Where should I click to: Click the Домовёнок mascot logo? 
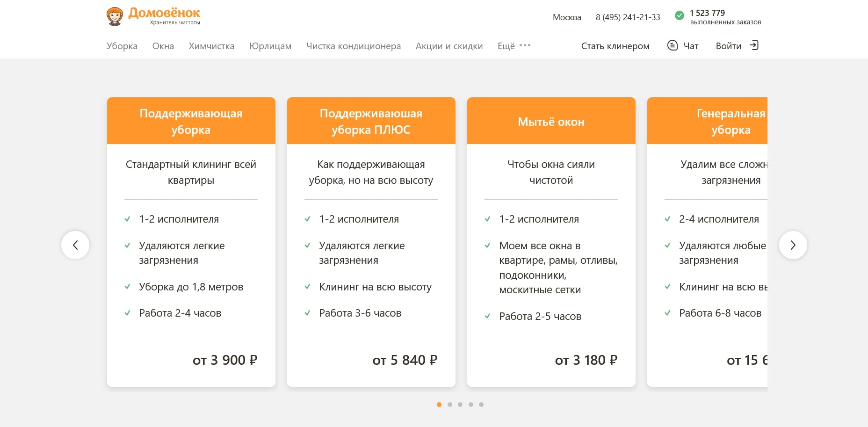[x=115, y=16]
